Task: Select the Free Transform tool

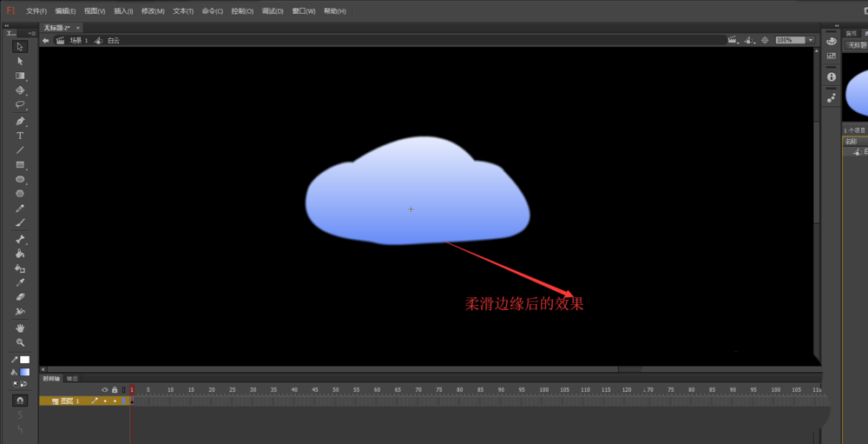Action: pyautogui.click(x=20, y=76)
